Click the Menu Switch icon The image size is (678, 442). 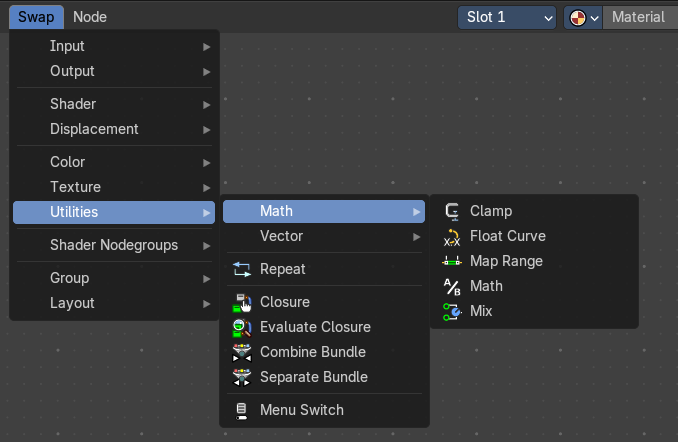(x=241, y=410)
